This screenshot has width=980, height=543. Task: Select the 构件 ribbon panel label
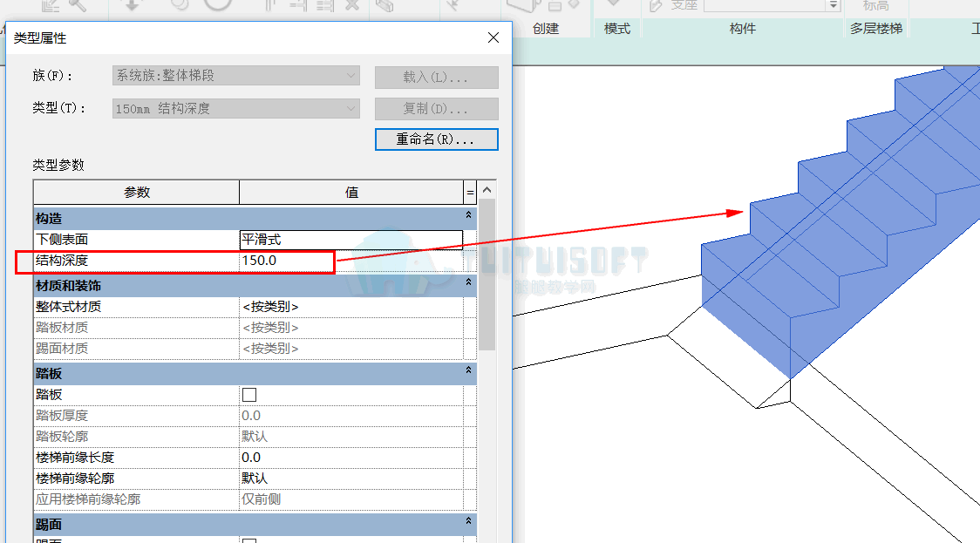click(743, 29)
